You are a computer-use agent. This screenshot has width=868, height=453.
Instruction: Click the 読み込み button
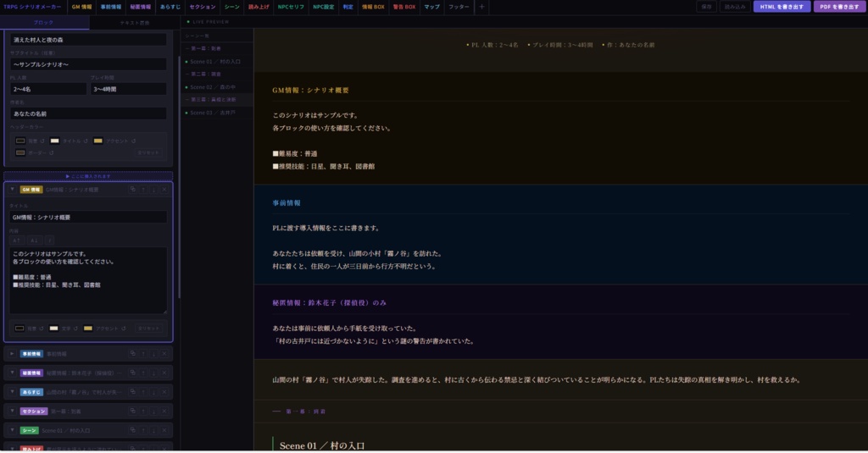pos(735,7)
